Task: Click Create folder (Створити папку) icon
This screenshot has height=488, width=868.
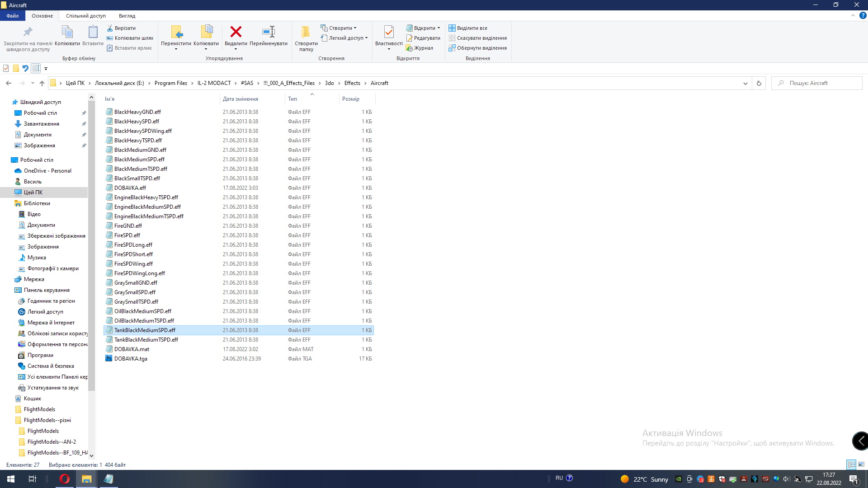Action: tap(306, 32)
